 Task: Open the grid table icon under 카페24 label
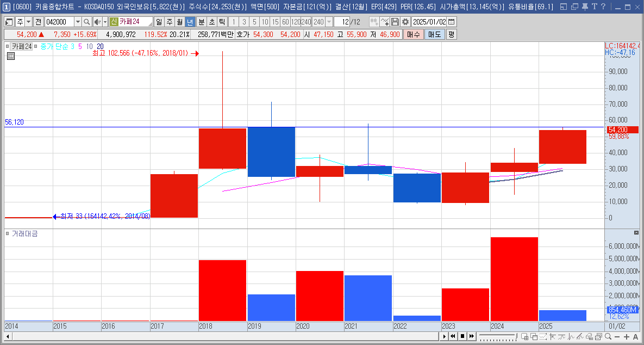point(11,56)
